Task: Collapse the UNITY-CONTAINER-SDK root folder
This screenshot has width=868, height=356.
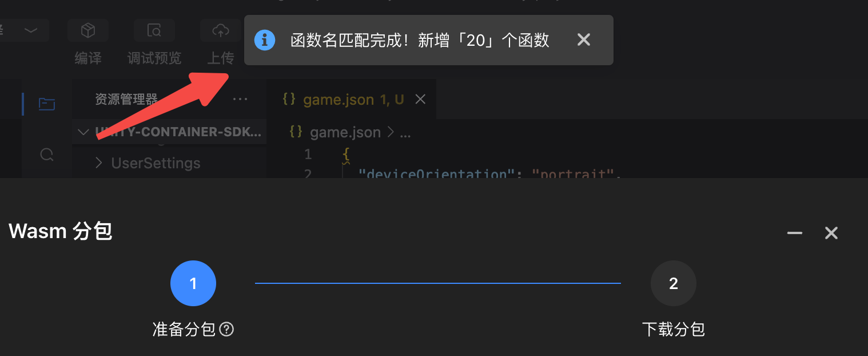Action: click(83, 132)
